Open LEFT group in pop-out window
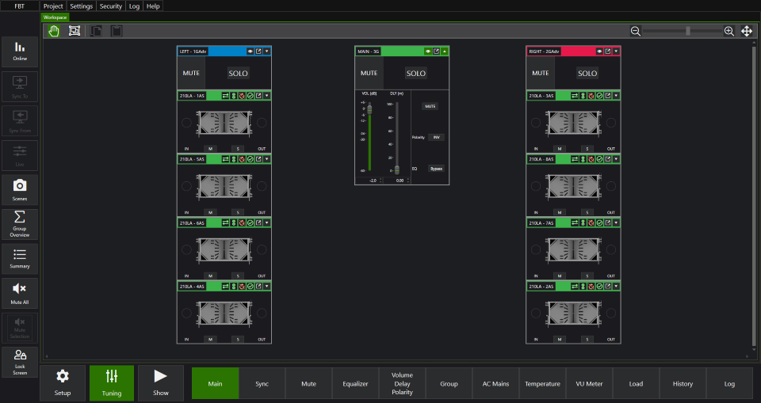This screenshot has height=403, width=761. [259, 51]
